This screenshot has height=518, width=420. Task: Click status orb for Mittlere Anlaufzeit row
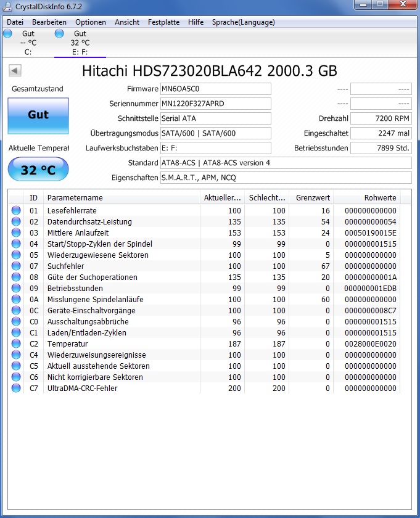[16, 232]
